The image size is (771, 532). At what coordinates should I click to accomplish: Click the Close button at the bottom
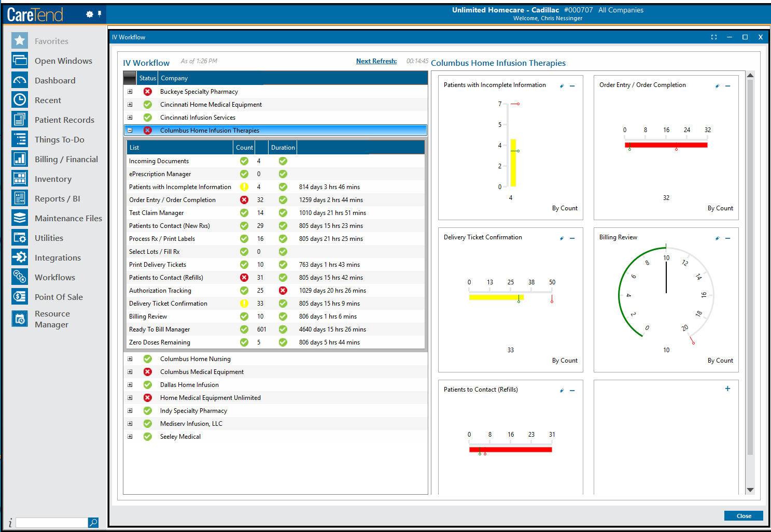coord(743,515)
